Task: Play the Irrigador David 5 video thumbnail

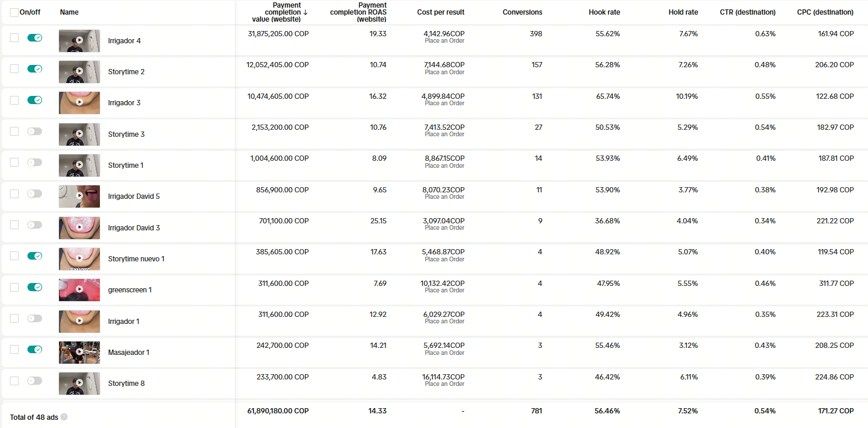Action: pos(79,195)
